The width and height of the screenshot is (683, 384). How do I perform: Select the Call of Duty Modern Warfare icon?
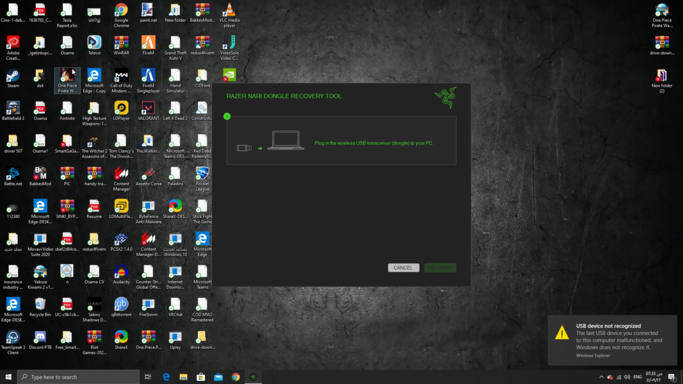click(121, 81)
